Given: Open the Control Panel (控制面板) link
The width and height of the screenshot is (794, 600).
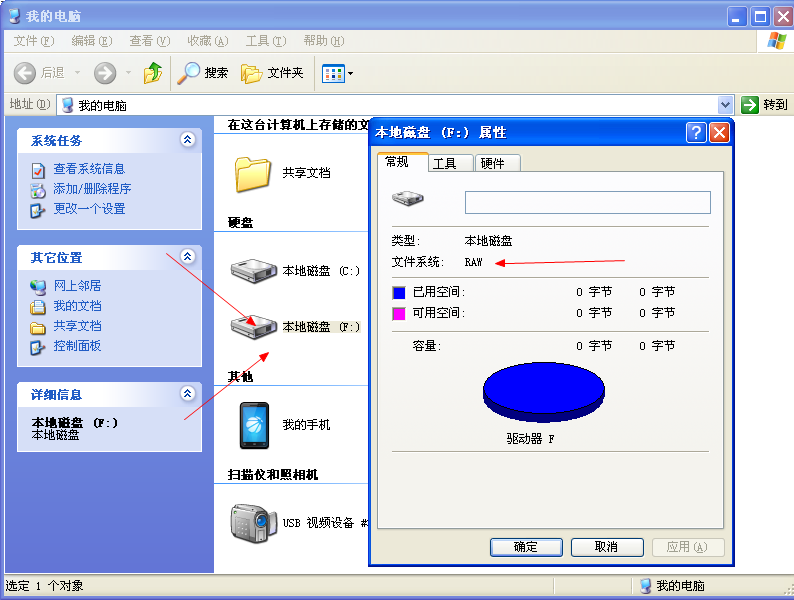Looking at the screenshot, I should (77, 346).
